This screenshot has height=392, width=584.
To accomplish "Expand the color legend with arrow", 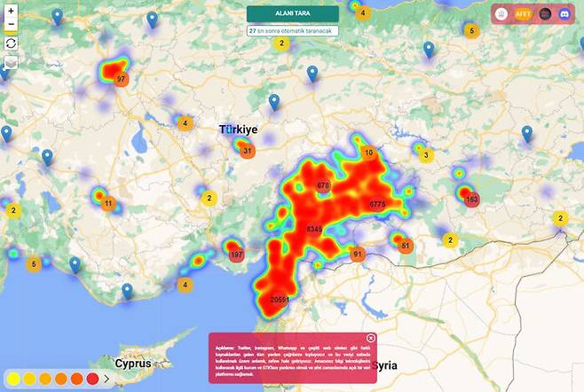I will point(107,379).
